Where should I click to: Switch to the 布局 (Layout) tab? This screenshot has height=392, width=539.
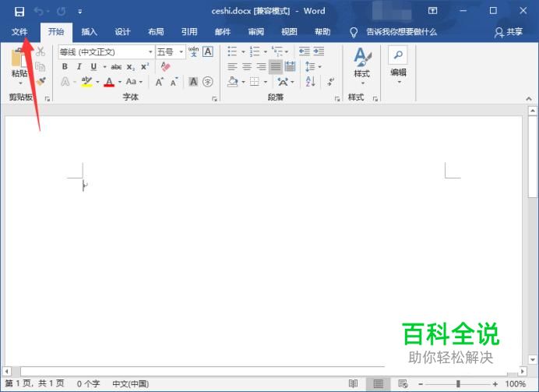pyautogui.click(x=156, y=32)
